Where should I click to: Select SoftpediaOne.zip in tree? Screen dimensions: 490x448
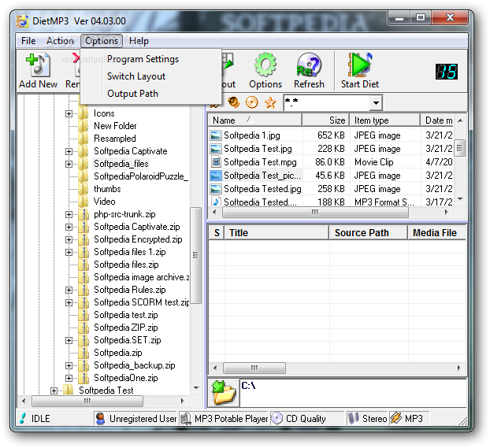[125, 378]
